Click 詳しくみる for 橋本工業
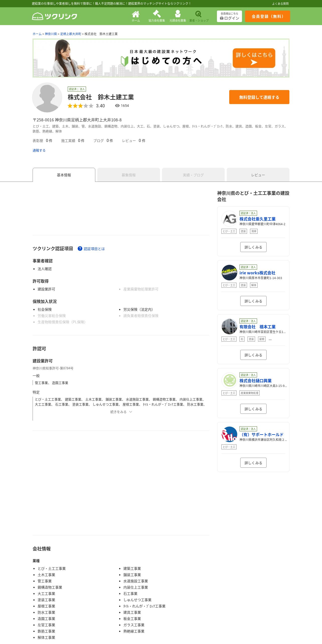Viewport: 322px width, 644px height. [x=253, y=355]
